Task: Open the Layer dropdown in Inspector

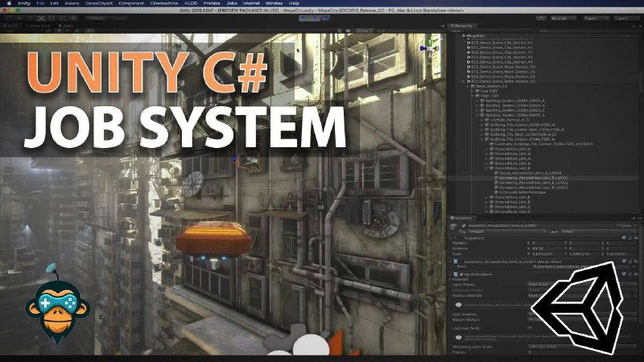Action: click(x=597, y=232)
